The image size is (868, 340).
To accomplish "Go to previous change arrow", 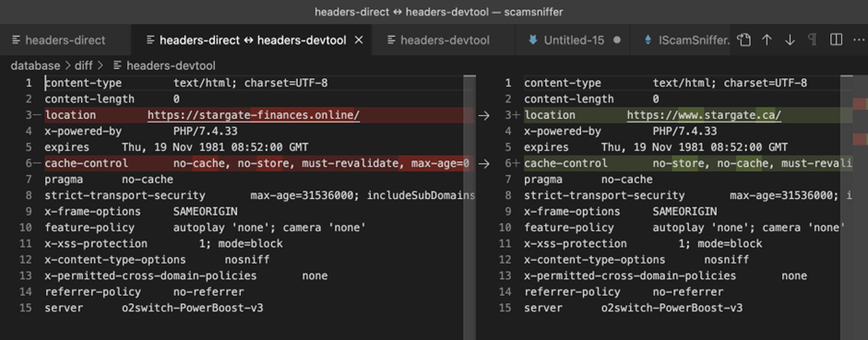I will (x=767, y=40).
